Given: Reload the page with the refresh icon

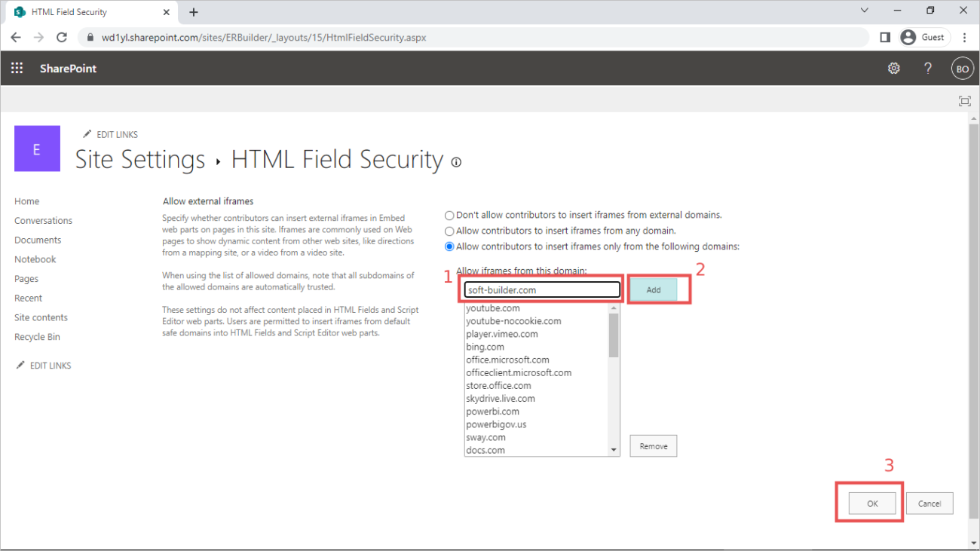Looking at the screenshot, I should tap(63, 36).
